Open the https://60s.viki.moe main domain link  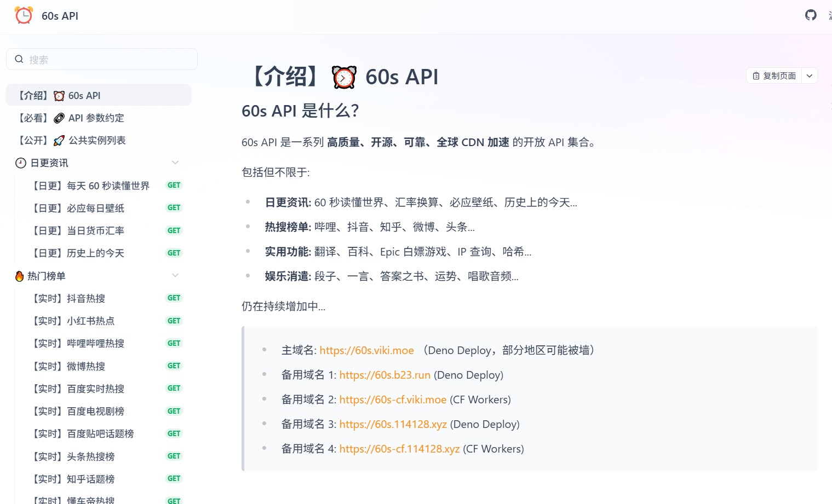[366, 350]
